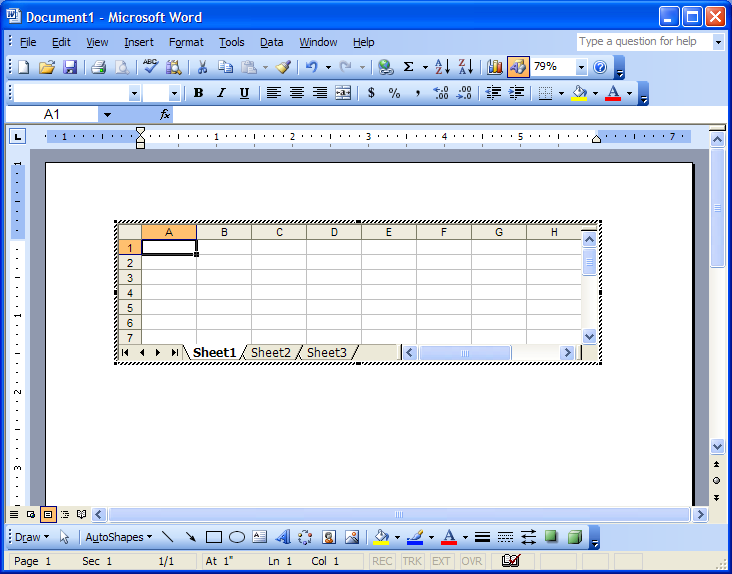Screen dimensions: 732x574
Task: Click Sort Ascending in the toolbar
Action: click(442, 67)
